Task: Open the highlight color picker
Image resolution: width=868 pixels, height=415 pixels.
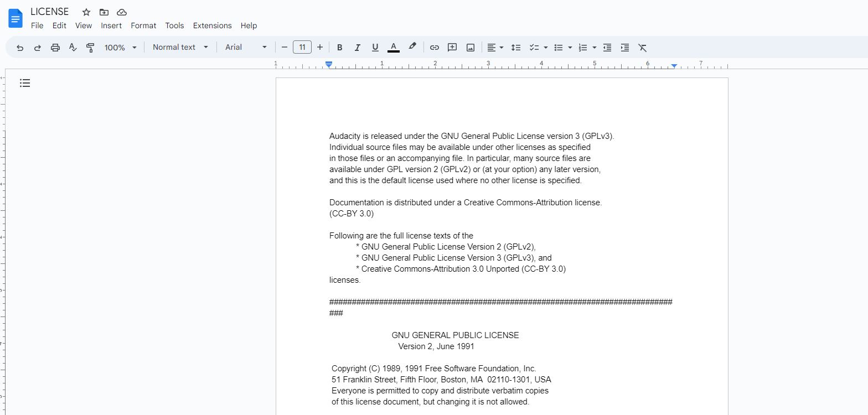Action: (x=412, y=48)
